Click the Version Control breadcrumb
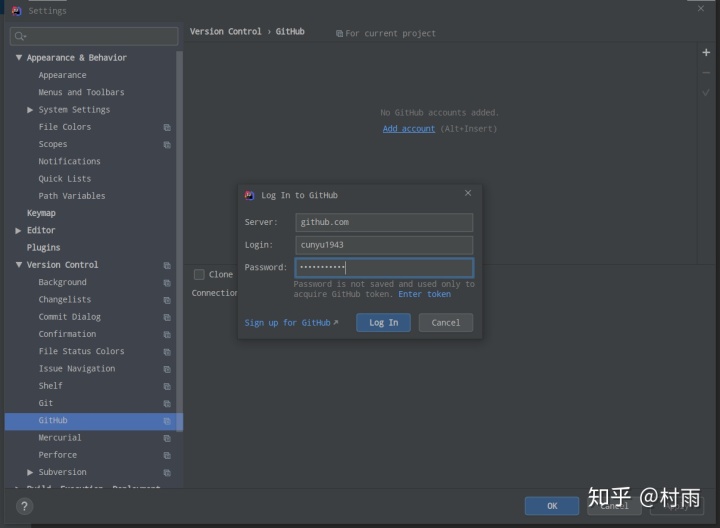 [x=225, y=31]
